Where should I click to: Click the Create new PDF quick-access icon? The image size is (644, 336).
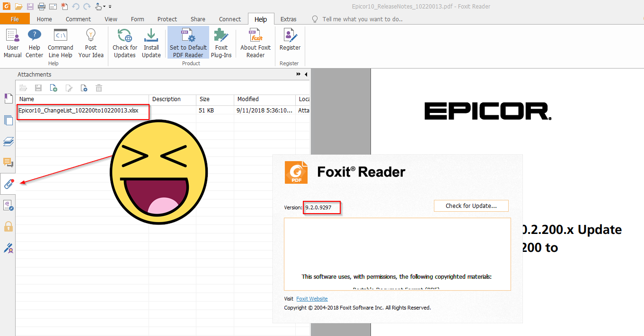64,7
